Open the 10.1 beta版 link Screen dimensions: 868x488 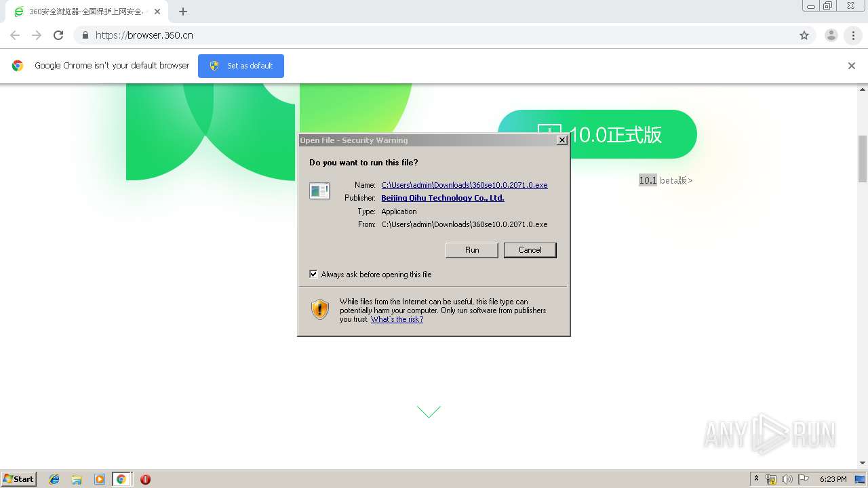tap(665, 180)
